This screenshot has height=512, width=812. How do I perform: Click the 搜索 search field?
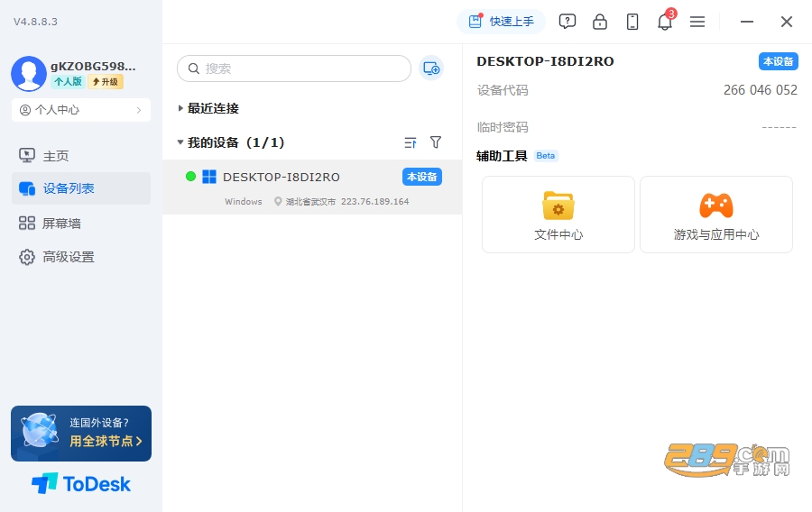[x=294, y=69]
